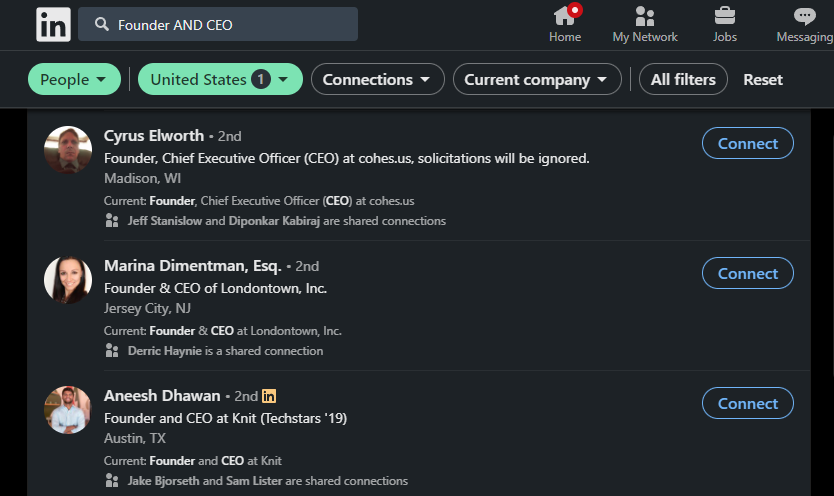This screenshot has width=834, height=496.
Task: Click the red notification badge on Home
Action: tap(574, 10)
